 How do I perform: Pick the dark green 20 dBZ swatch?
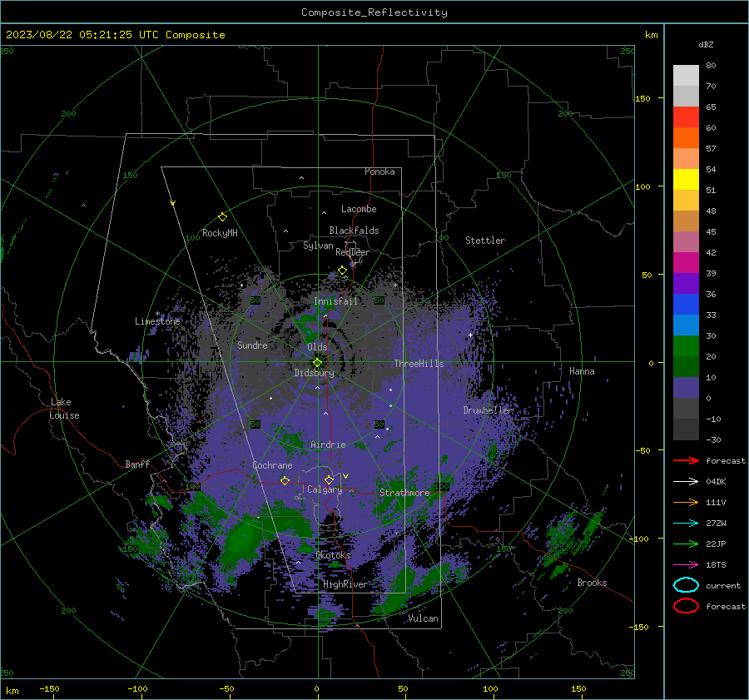point(686,366)
